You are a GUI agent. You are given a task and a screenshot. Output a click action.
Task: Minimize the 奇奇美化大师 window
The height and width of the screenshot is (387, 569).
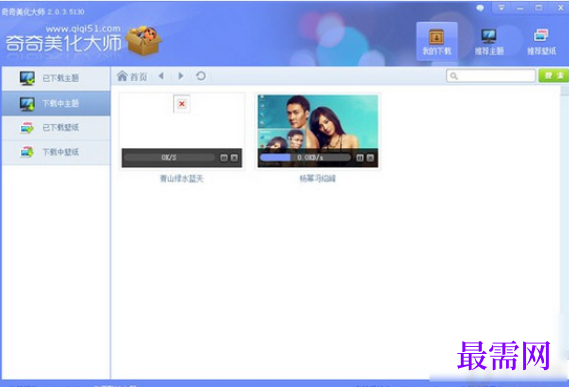(520, 8)
